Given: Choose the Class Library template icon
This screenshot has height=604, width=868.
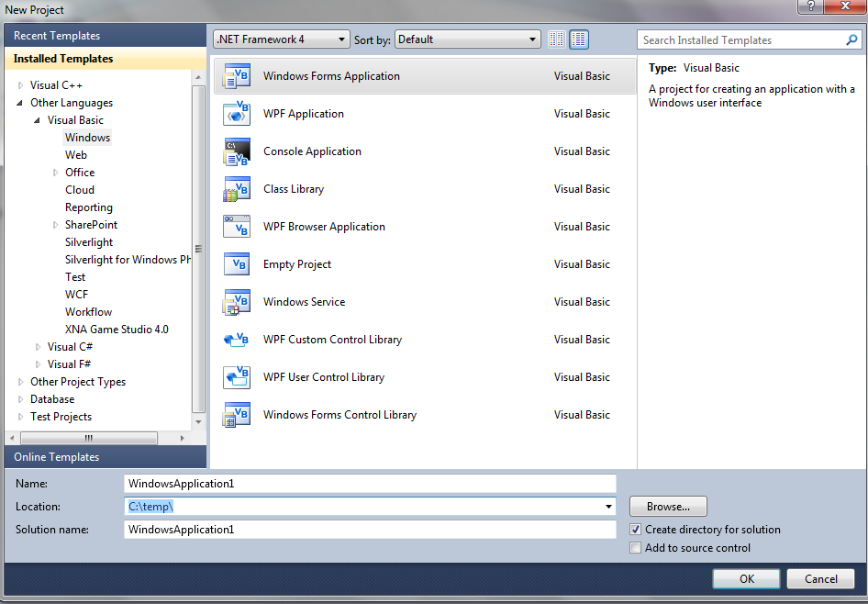Looking at the screenshot, I should (237, 189).
